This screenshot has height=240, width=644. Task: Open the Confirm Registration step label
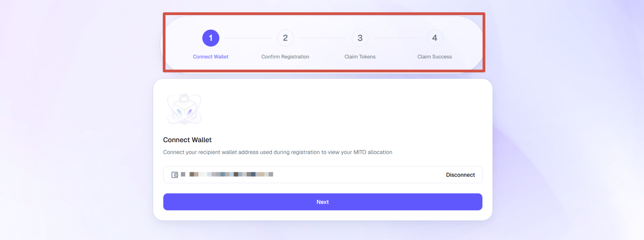[x=285, y=57]
